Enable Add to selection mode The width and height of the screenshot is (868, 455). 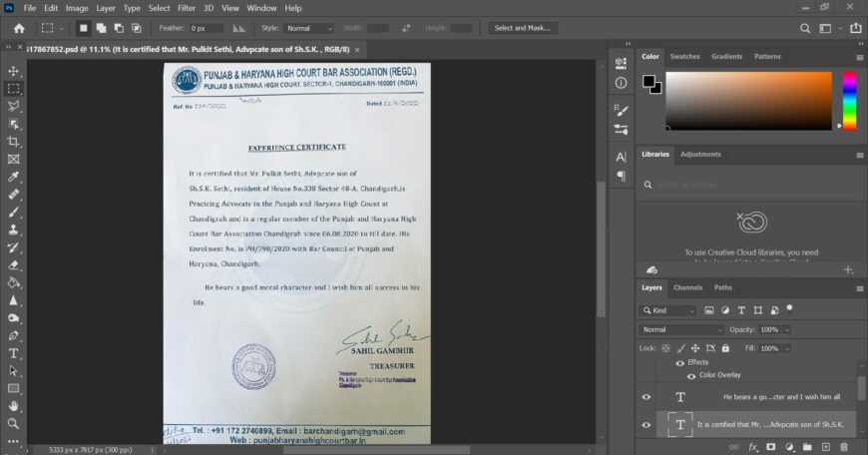click(101, 28)
